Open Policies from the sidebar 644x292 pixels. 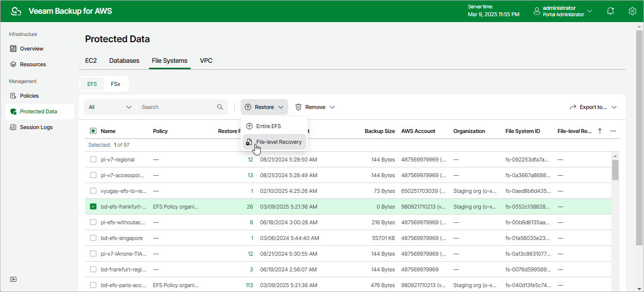point(29,96)
